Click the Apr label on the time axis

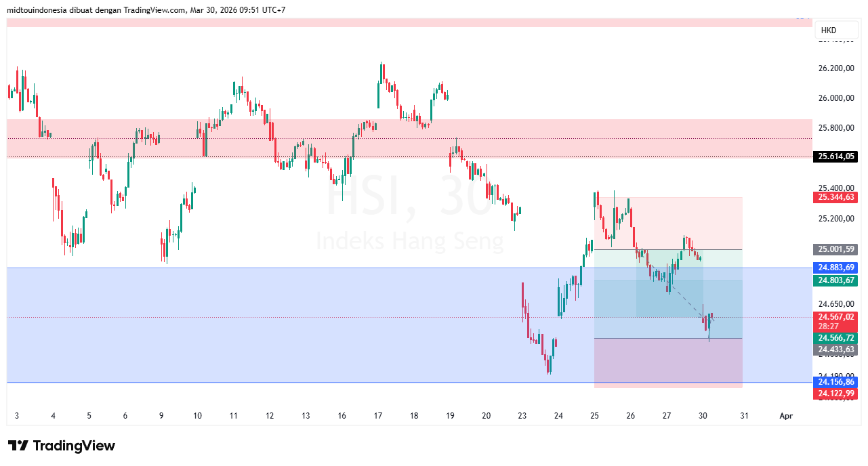pos(786,416)
